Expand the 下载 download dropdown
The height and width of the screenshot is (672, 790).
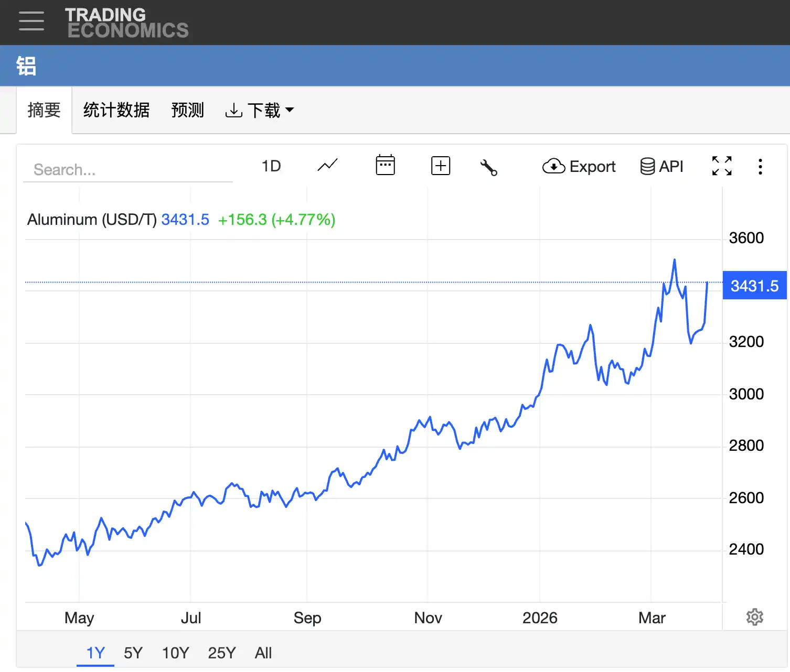point(260,111)
